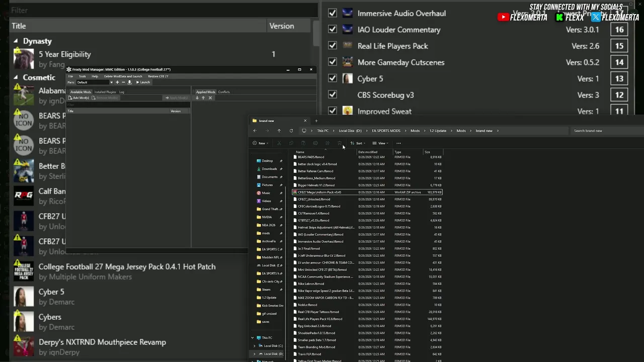644x362 pixels.
Task: Select the Mega Jersey Pack mod thumbnail
Action: point(24,271)
